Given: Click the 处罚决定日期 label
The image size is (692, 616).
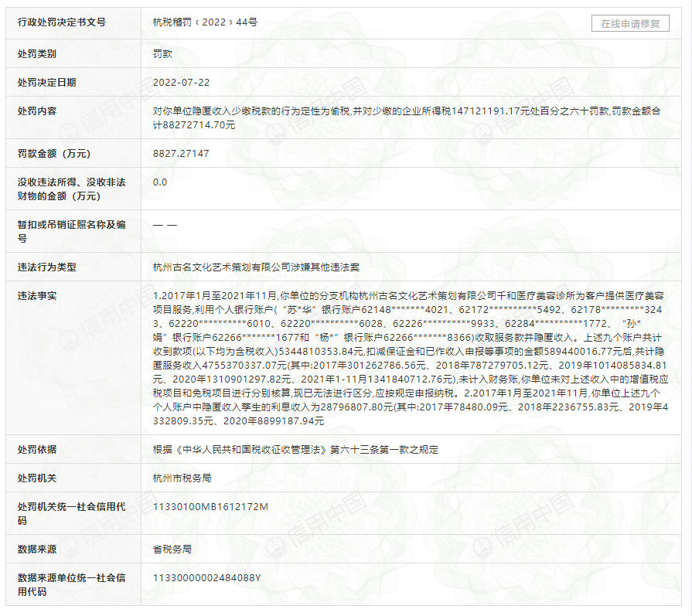Looking at the screenshot, I should (x=47, y=83).
